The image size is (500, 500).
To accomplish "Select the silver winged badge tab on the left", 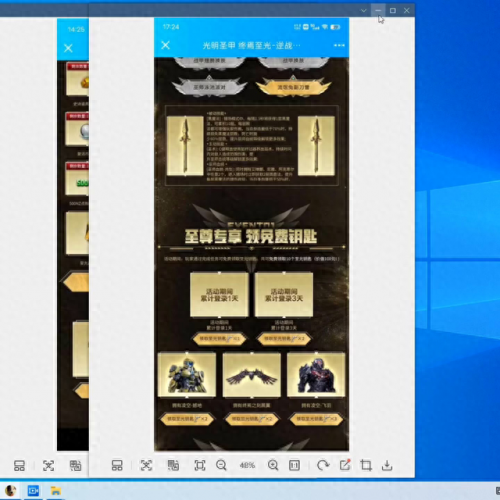I will (x=209, y=87).
